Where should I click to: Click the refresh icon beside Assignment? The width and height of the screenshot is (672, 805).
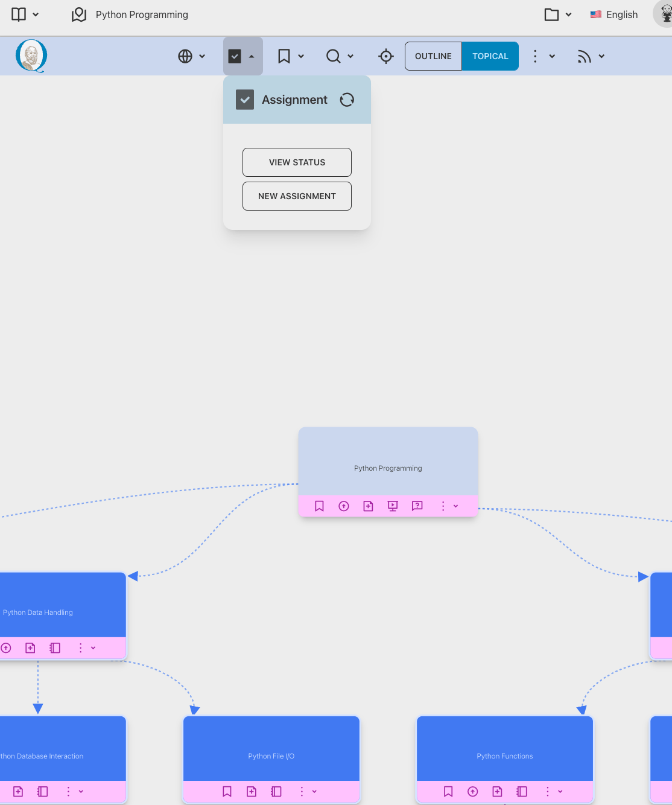click(x=347, y=100)
